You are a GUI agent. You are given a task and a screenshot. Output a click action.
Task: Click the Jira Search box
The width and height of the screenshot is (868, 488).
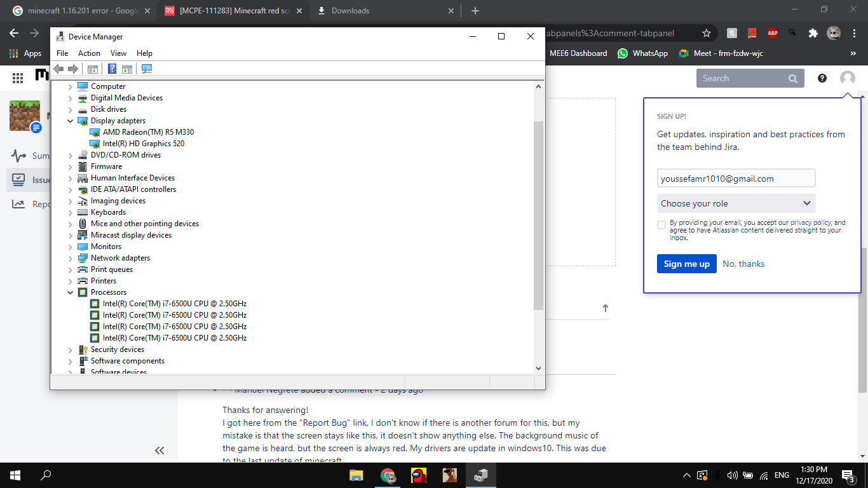(x=750, y=78)
